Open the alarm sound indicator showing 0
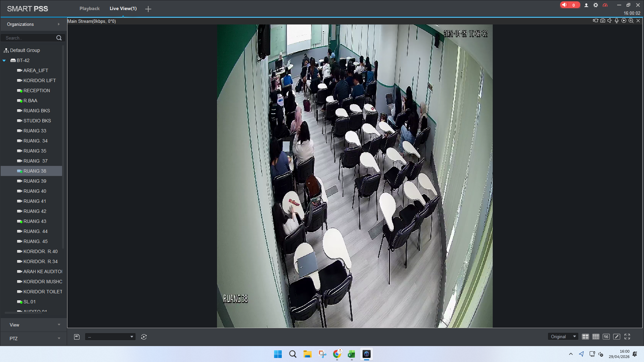The width and height of the screenshot is (644, 362). (x=570, y=5)
